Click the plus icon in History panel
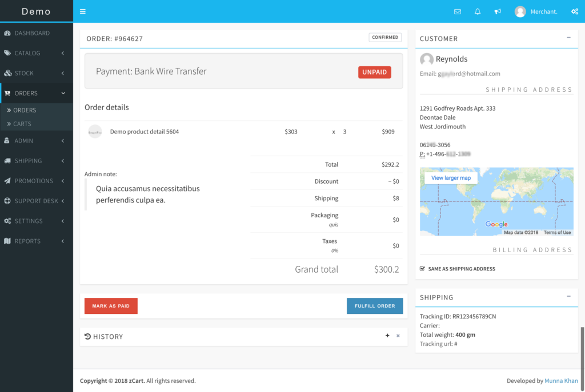The height and width of the screenshot is (392, 585). pos(387,336)
